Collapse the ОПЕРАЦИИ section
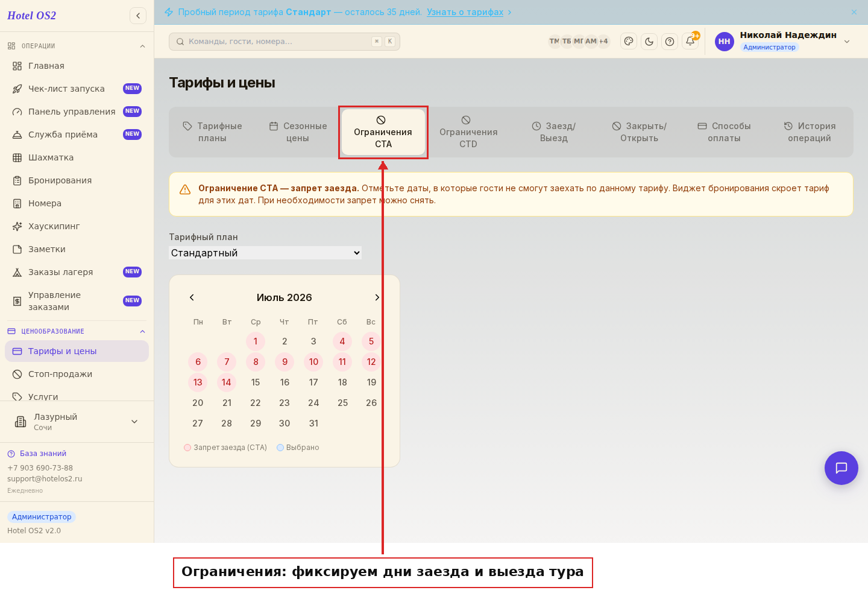Viewport: 868px width, 602px height. [x=77, y=46]
